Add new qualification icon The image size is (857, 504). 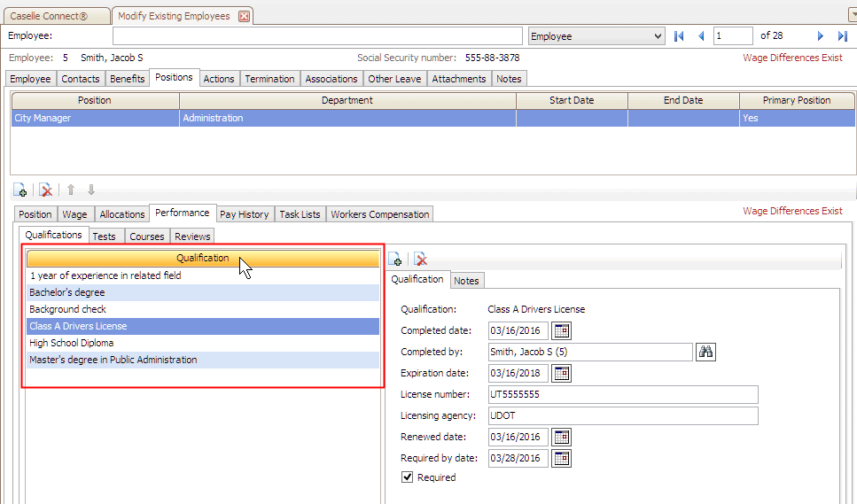click(395, 259)
